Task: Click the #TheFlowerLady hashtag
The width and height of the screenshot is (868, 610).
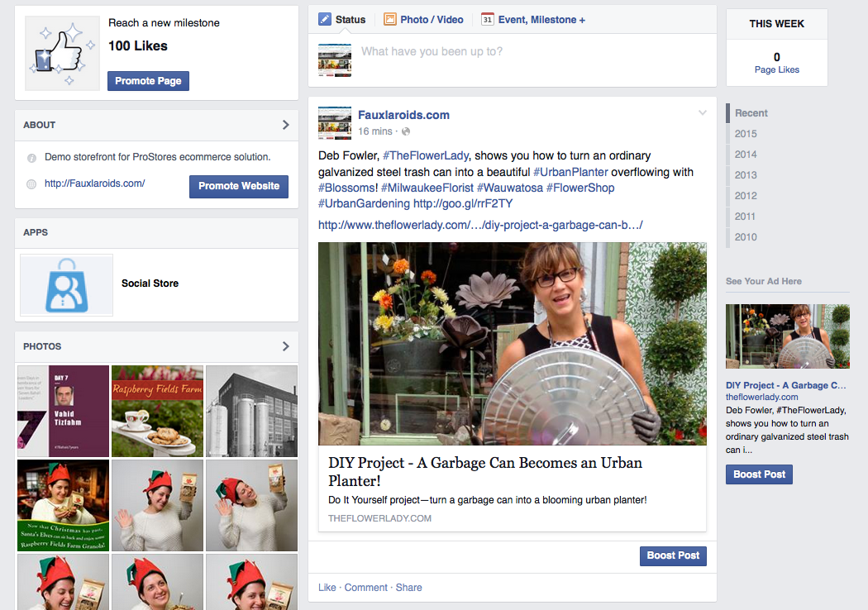Action: coord(426,155)
